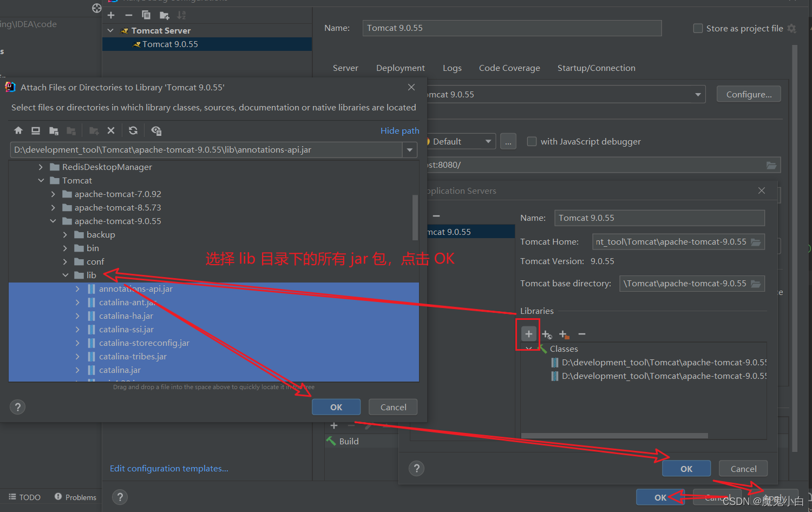The height and width of the screenshot is (512, 812).
Task: Switch to the Logs tab
Action: pos(452,68)
